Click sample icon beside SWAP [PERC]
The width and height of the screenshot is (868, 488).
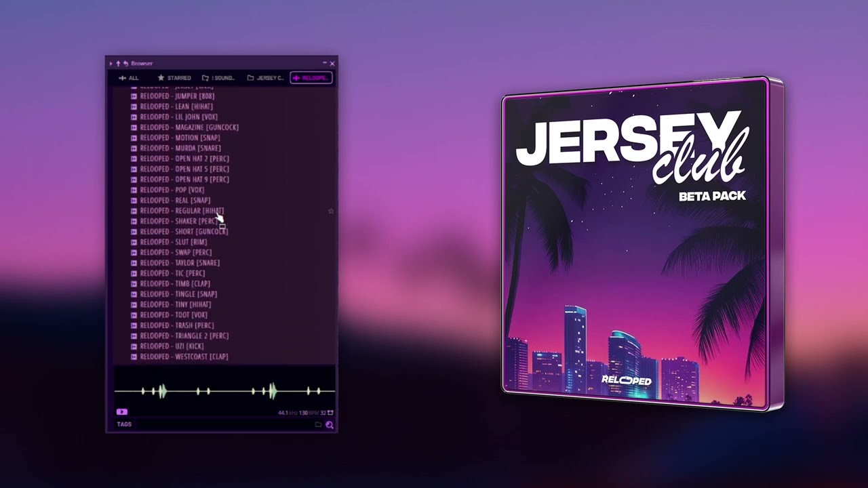tap(134, 252)
